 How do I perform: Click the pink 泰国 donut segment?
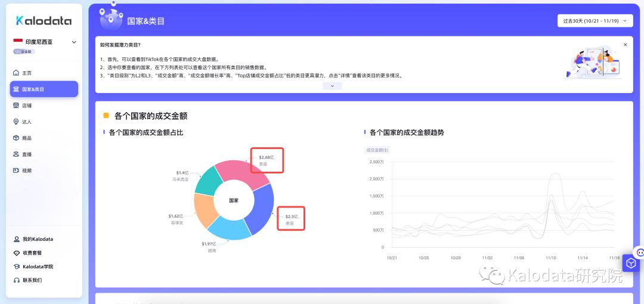pos(241,173)
